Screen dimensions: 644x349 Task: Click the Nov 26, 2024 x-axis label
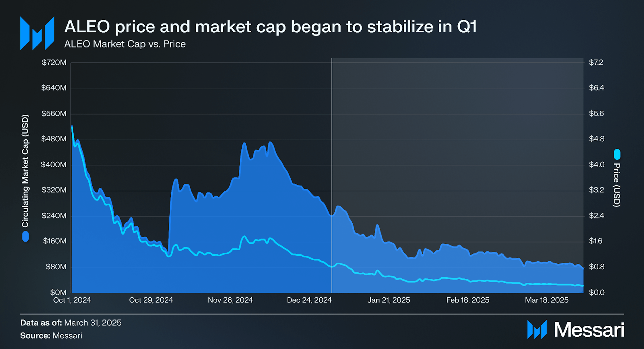(x=230, y=300)
